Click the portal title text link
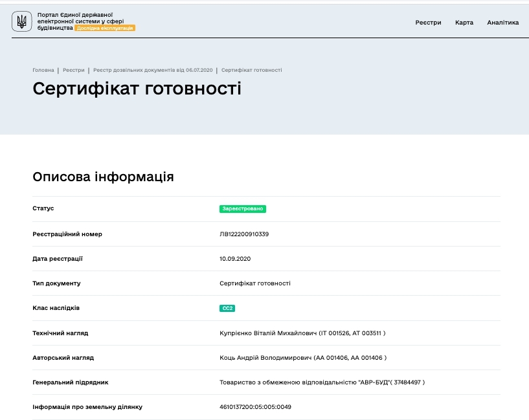The image size is (529, 420). pos(81,21)
